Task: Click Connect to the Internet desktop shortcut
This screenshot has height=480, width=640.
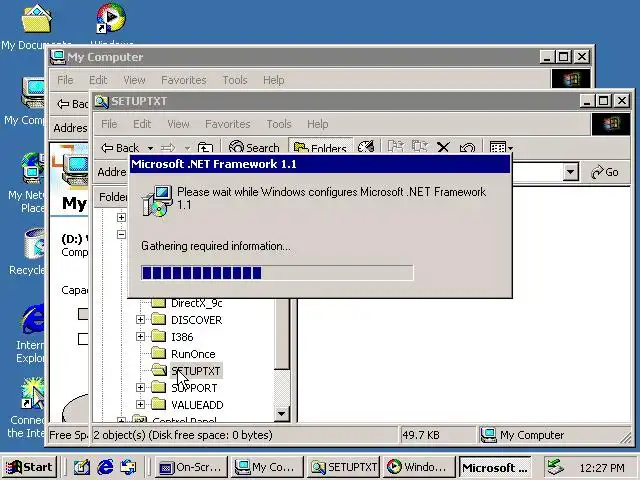Action: click(33, 394)
